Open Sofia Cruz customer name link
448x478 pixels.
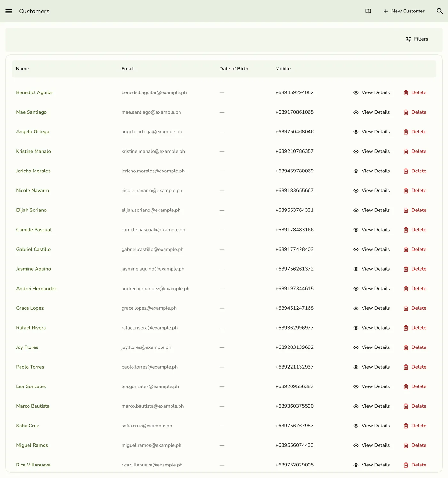[x=27, y=426]
